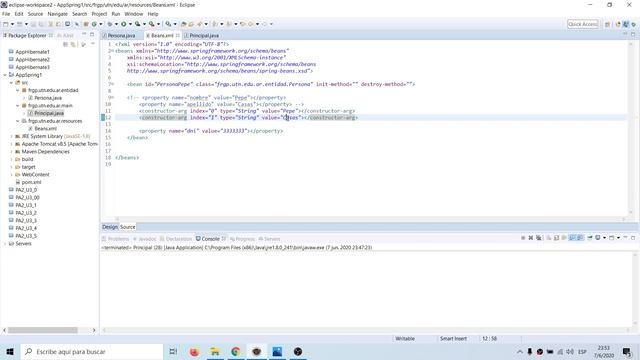Screen dimensions: 640x360
Task: Open Firefox from the taskbar
Action: (194, 351)
